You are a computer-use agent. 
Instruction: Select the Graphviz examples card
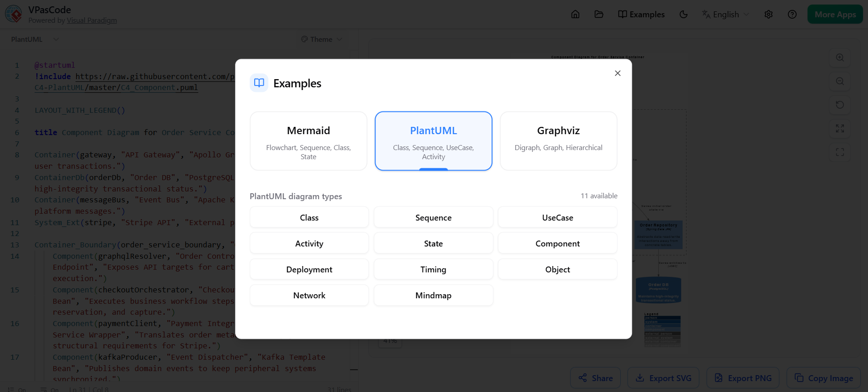558,141
